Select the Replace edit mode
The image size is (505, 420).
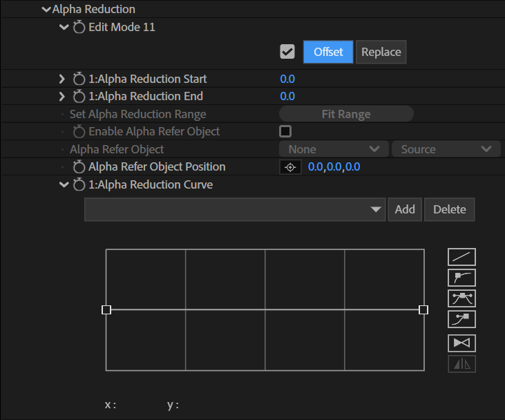pos(381,52)
